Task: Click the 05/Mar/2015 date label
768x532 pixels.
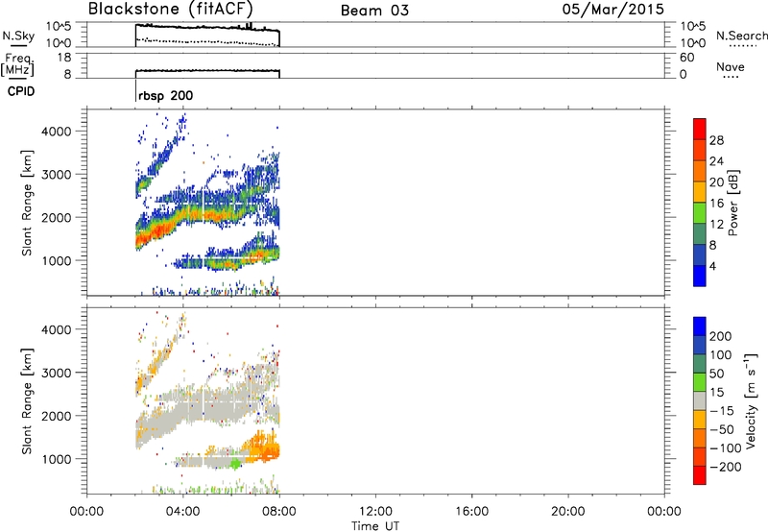Action: click(613, 9)
